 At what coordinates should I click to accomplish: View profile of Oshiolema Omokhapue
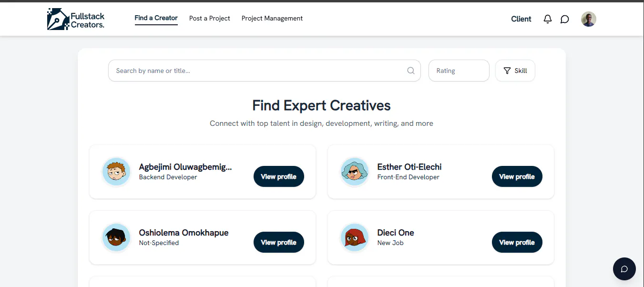tap(278, 242)
